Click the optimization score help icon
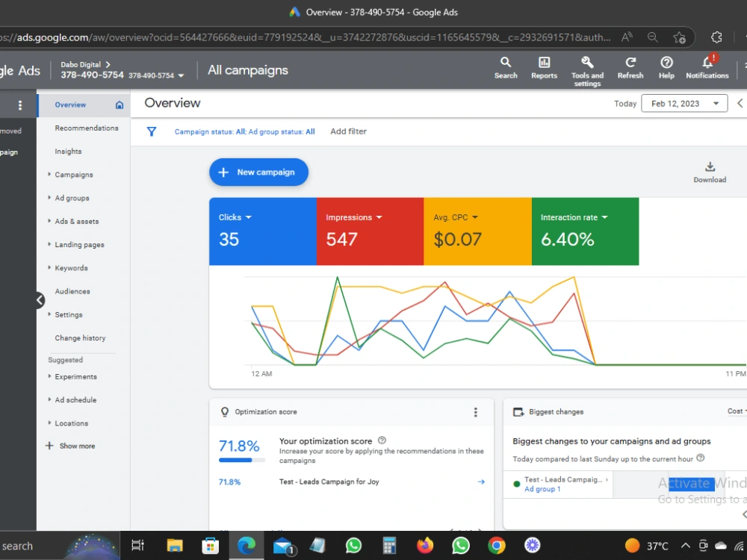Screen dimensions: 747x560 click(x=382, y=441)
